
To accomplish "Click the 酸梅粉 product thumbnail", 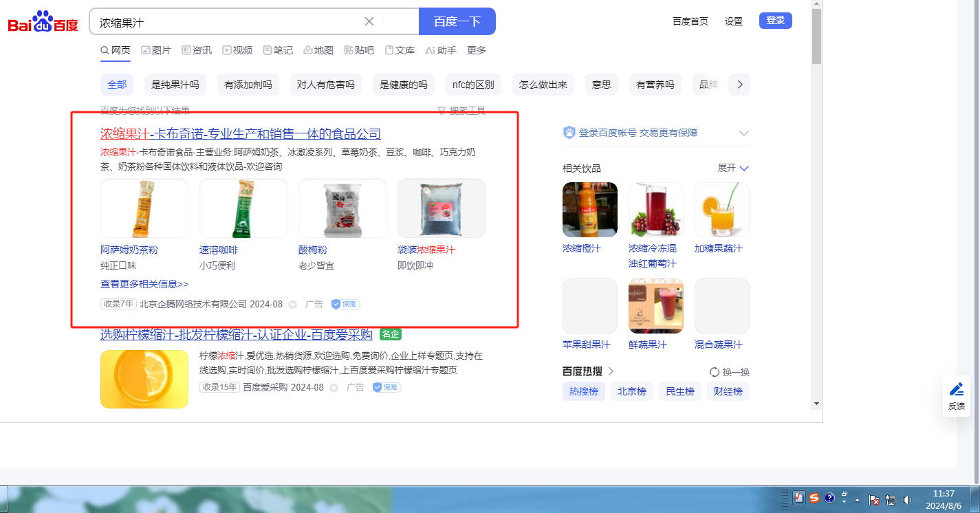I will 342,208.
